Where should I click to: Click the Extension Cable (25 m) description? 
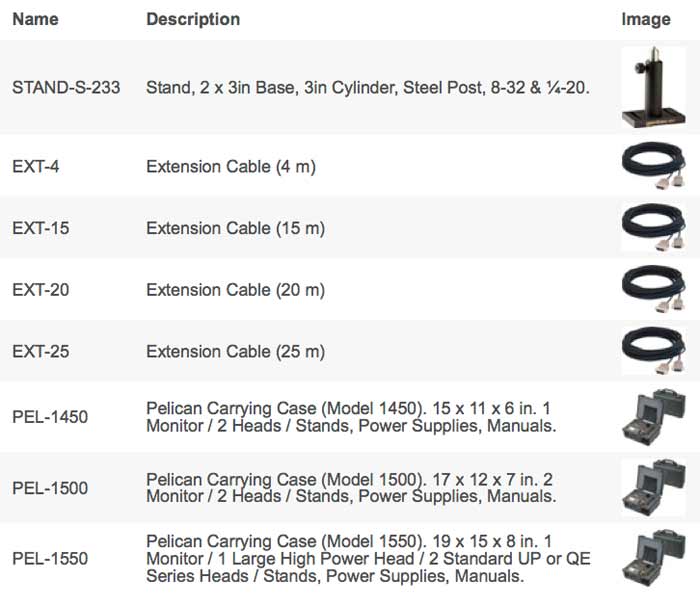pos(235,351)
